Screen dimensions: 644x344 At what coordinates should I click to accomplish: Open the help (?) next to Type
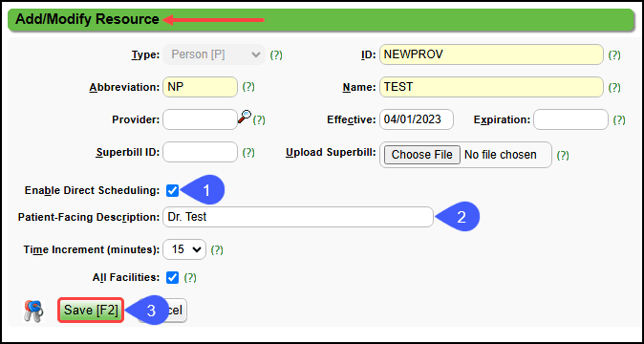[276, 55]
